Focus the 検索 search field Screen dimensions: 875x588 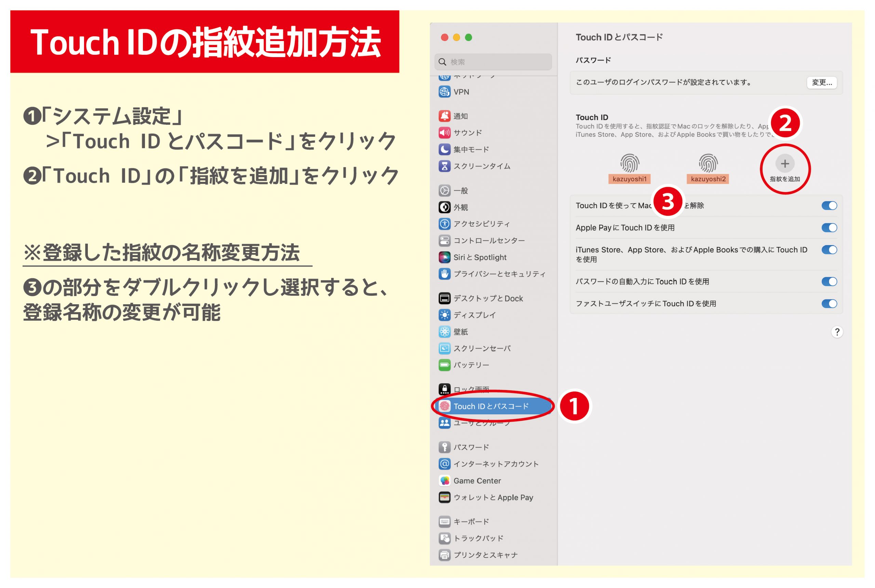(493, 62)
